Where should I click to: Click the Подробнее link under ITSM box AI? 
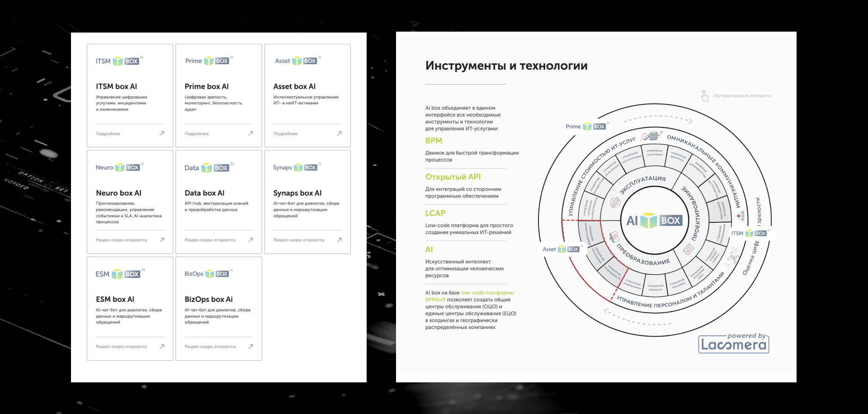point(108,134)
